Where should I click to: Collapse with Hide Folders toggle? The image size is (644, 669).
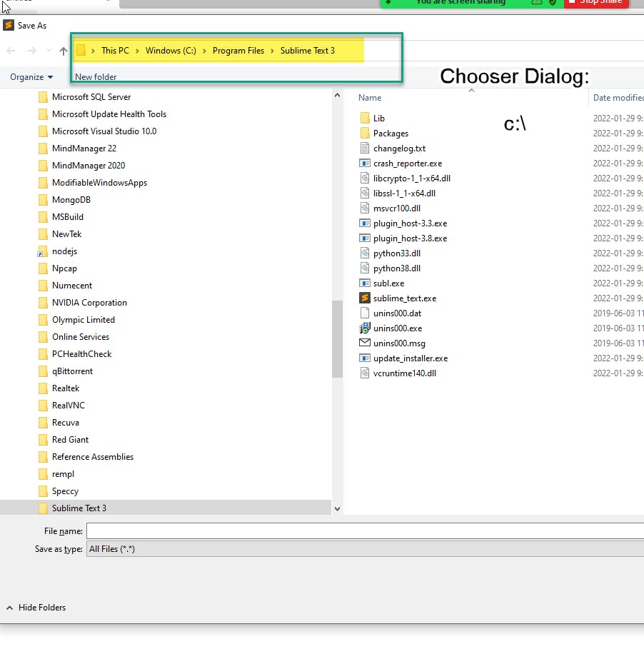coord(36,607)
